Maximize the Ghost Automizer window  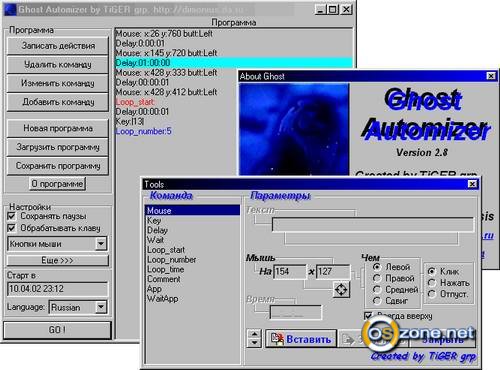click(332, 9)
